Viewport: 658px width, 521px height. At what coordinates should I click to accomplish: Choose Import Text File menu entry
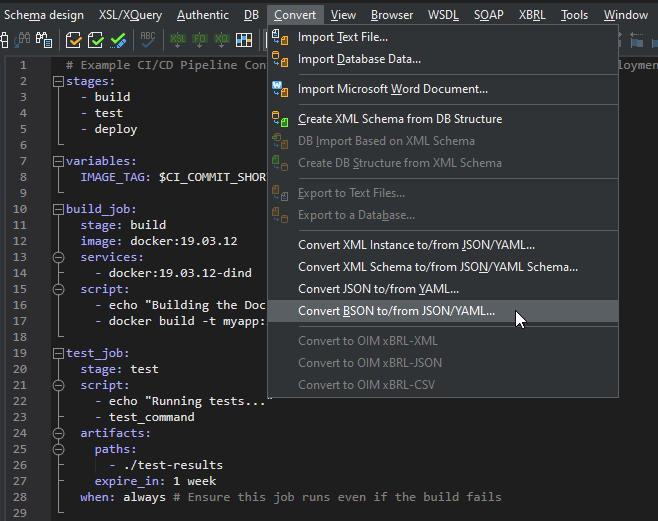pos(342,37)
